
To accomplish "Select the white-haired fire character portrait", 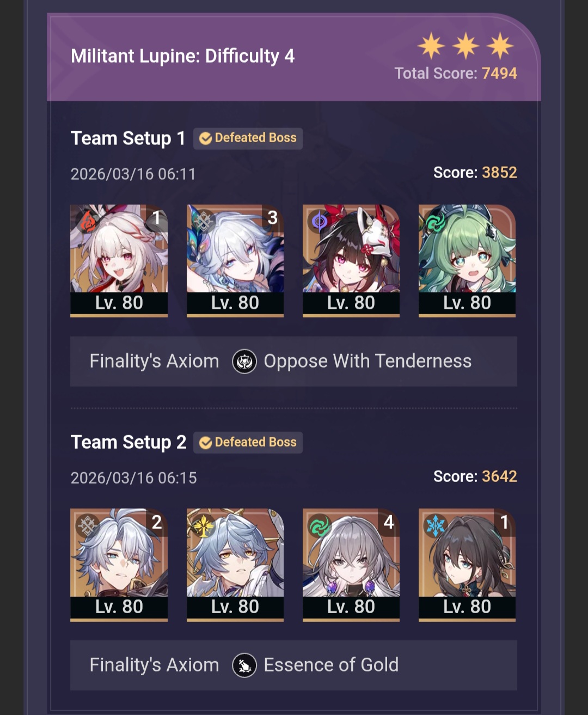I will pyautogui.click(x=119, y=260).
